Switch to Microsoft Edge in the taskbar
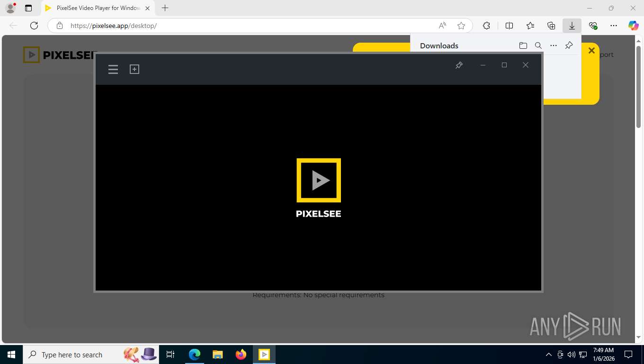The height and width of the screenshot is (364, 644). 195,355
